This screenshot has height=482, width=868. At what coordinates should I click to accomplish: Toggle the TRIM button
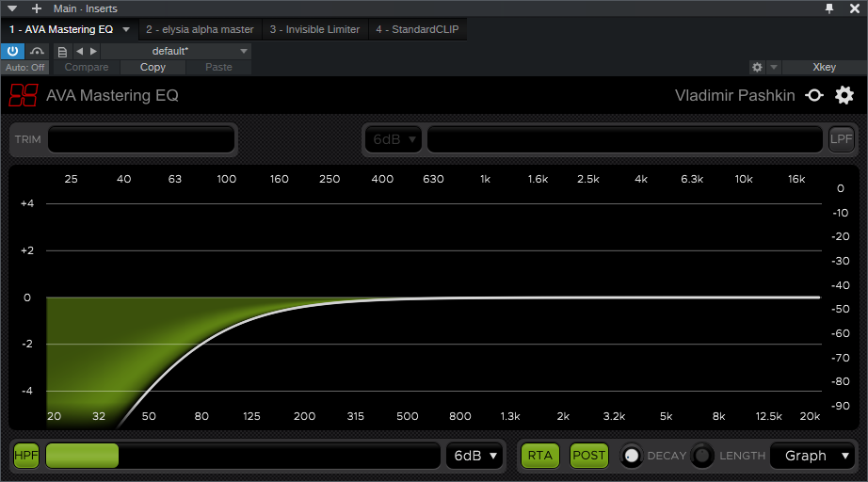(27, 139)
